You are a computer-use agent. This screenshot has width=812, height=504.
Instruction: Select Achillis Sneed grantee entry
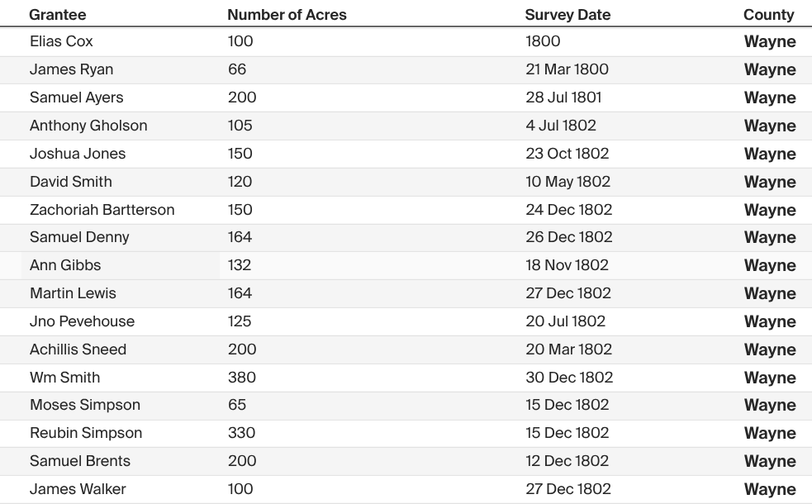78,349
